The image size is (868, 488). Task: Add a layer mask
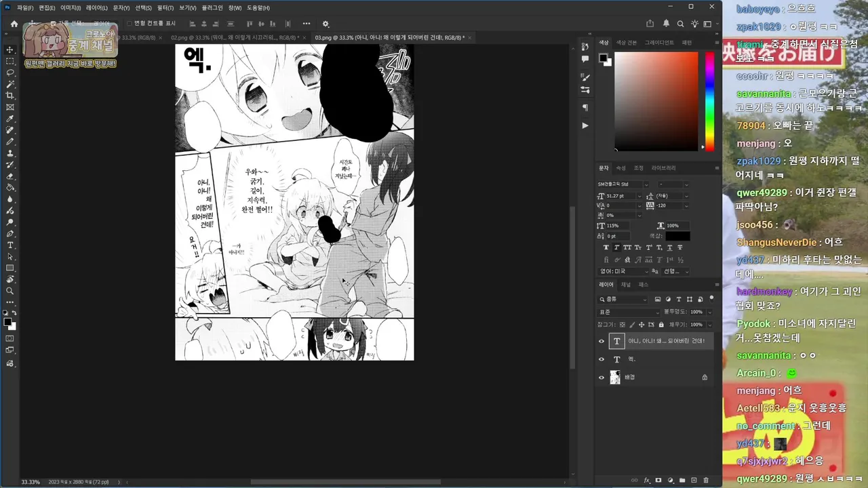[x=658, y=481]
